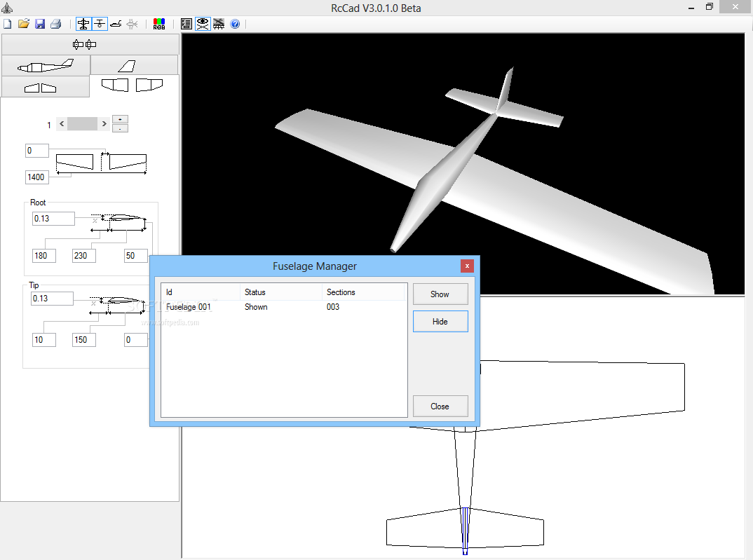Viewport: 753px width, 560px height.
Task: Click the Root thickness field 0.13
Action: (53, 219)
